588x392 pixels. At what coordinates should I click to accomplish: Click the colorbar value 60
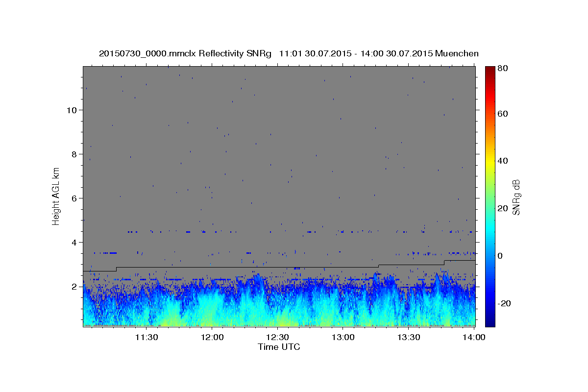pos(503,114)
